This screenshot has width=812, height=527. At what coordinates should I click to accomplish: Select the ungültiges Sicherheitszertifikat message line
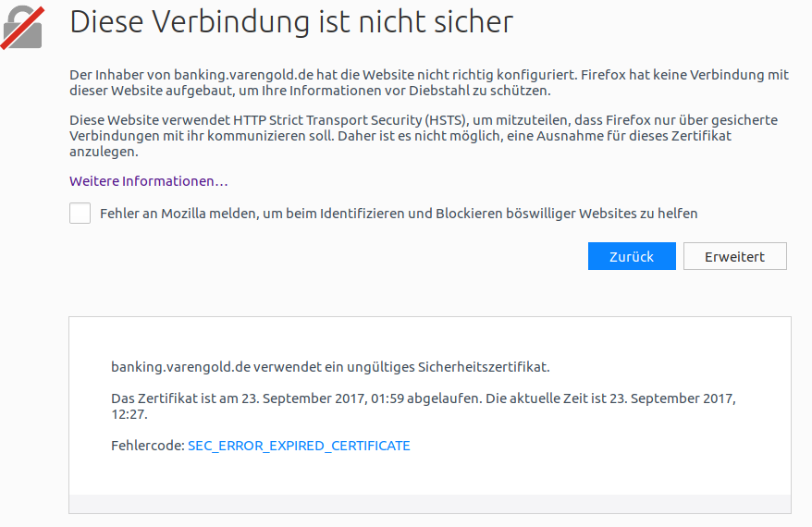(x=330, y=367)
